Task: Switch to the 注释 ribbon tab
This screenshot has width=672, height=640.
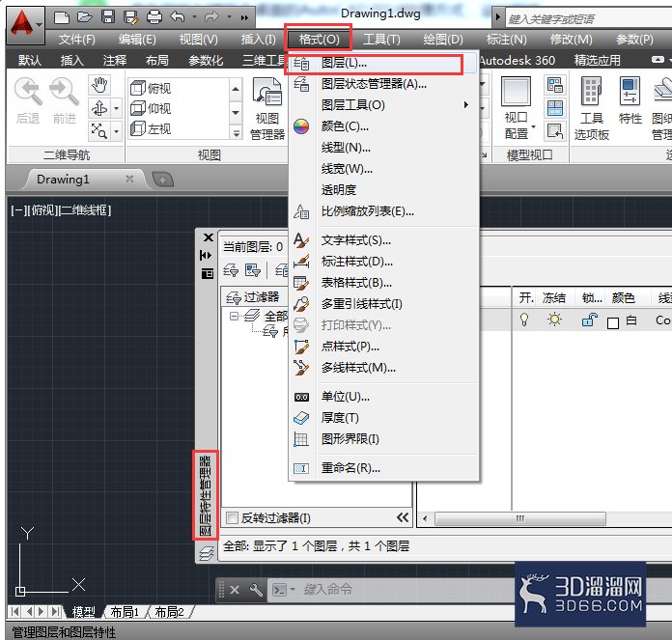Action: 115,61
